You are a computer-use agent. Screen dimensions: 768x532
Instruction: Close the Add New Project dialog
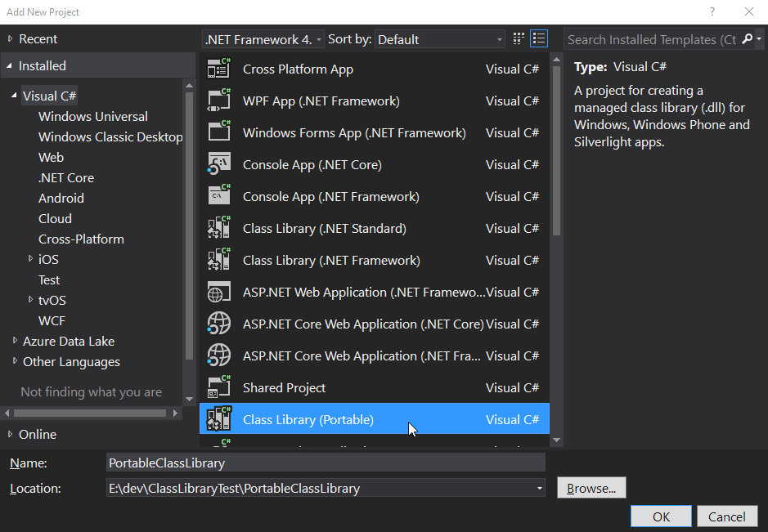pyautogui.click(x=749, y=11)
